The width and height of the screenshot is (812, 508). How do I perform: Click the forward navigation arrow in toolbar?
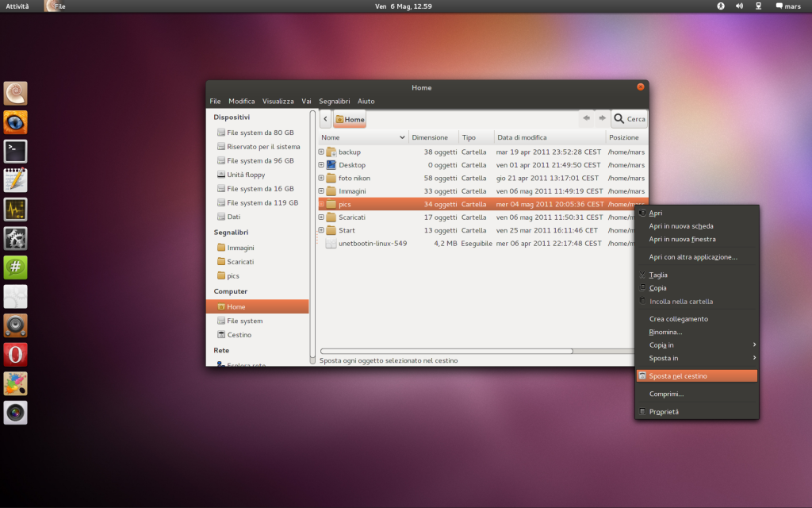point(603,118)
